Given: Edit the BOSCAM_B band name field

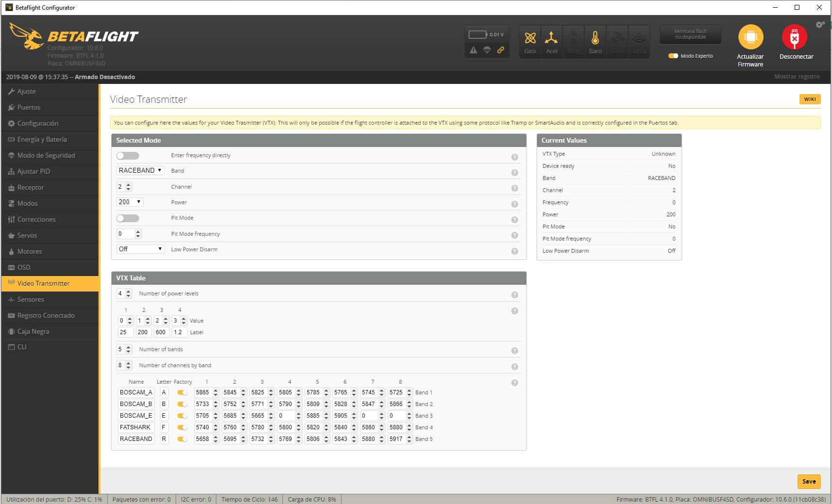Looking at the screenshot, I should pyautogui.click(x=136, y=404).
